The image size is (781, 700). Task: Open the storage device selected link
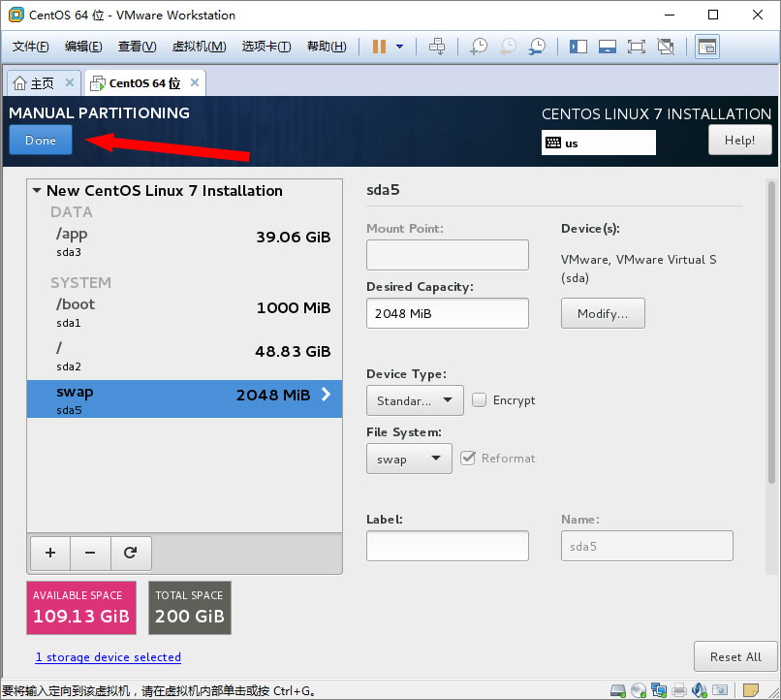pos(109,657)
